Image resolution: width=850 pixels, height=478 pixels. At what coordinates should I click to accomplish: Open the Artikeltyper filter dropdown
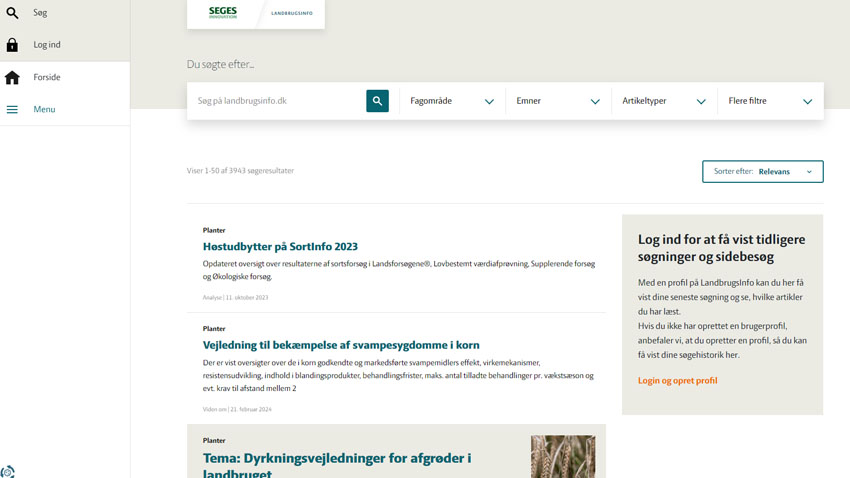click(x=664, y=101)
